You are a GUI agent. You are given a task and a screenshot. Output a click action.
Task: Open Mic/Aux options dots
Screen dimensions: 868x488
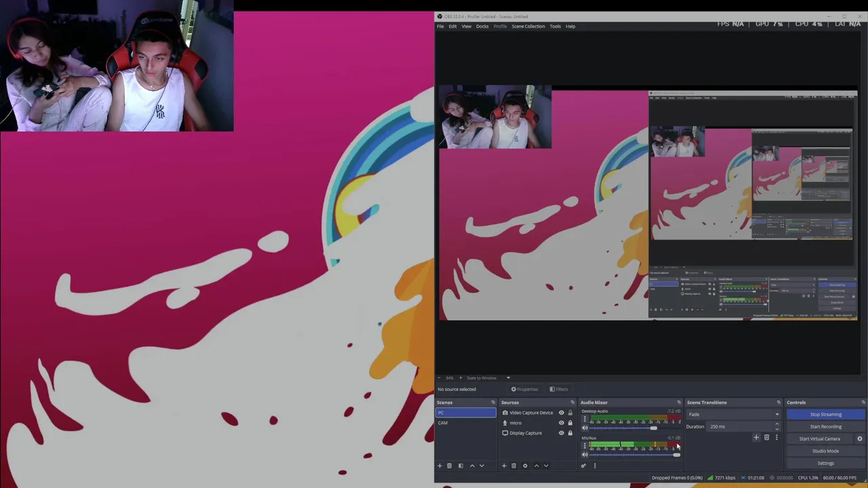click(585, 446)
